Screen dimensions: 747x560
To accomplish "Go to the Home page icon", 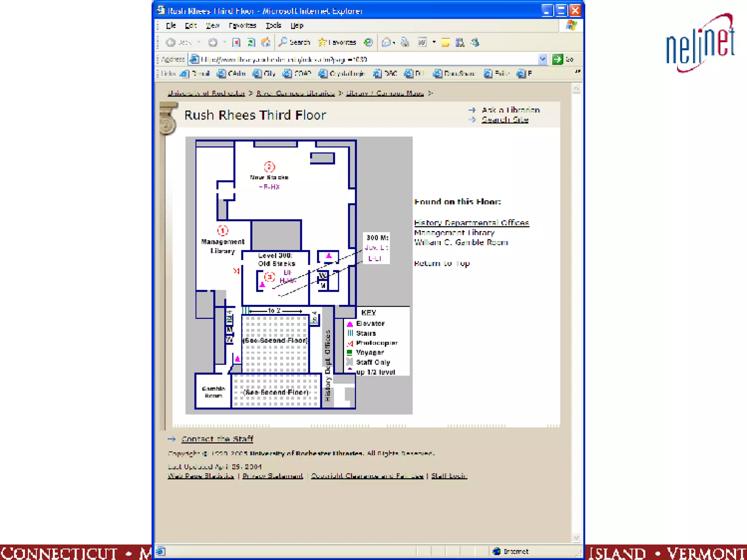I will click(266, 42).
